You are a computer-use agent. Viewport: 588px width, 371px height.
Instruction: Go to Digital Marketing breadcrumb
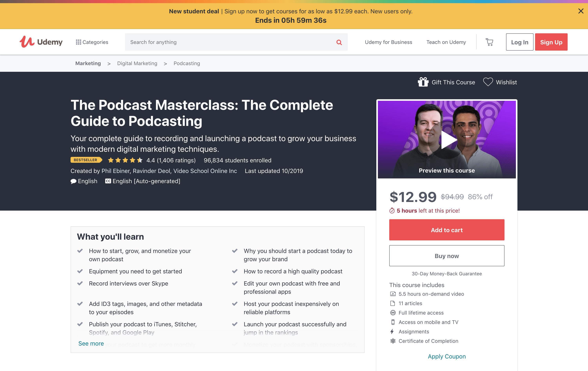click(x=137, y=63)
